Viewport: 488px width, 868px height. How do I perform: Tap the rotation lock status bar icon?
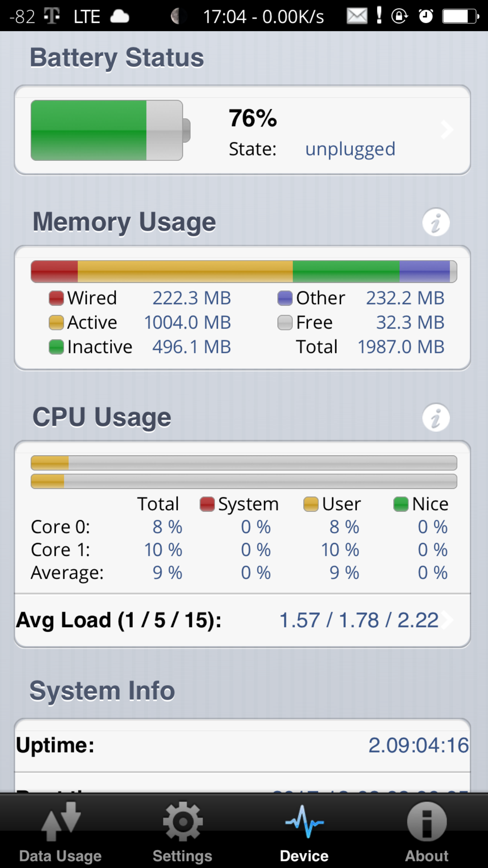click(399, 16)
